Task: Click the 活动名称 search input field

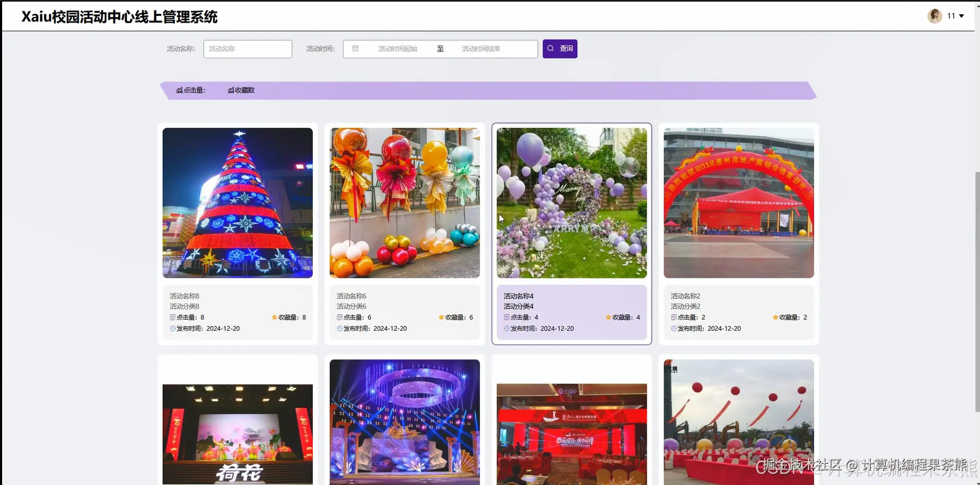Action: (x=247, y=48)
